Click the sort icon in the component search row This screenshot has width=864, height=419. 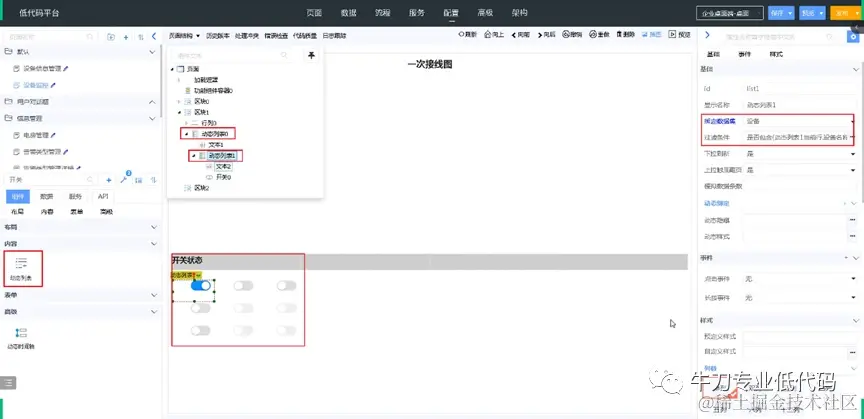(153, 180)
